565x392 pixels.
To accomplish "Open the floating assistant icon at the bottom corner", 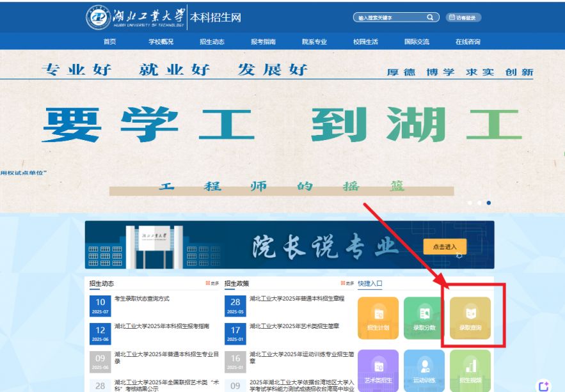I will [x=544, y=386].
